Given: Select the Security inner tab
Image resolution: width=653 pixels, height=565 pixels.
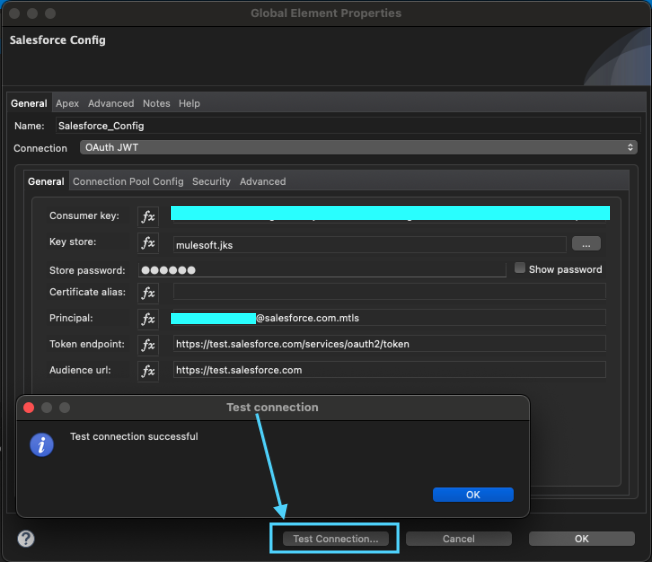Looking at the screenshot, I should click(211, 182).
